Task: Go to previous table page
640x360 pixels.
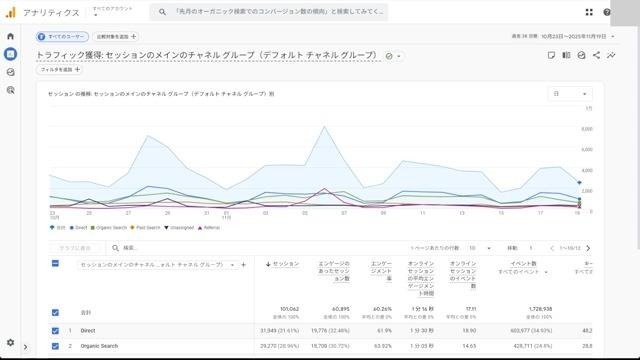Action: 552,248
